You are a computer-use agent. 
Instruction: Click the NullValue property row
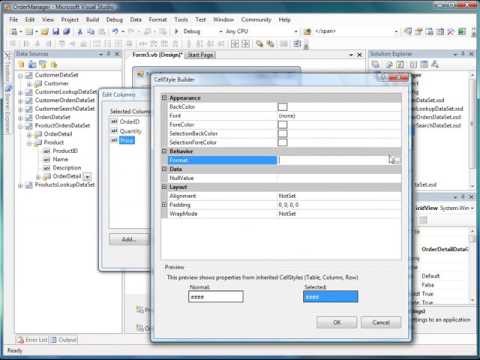coord(284,178)
